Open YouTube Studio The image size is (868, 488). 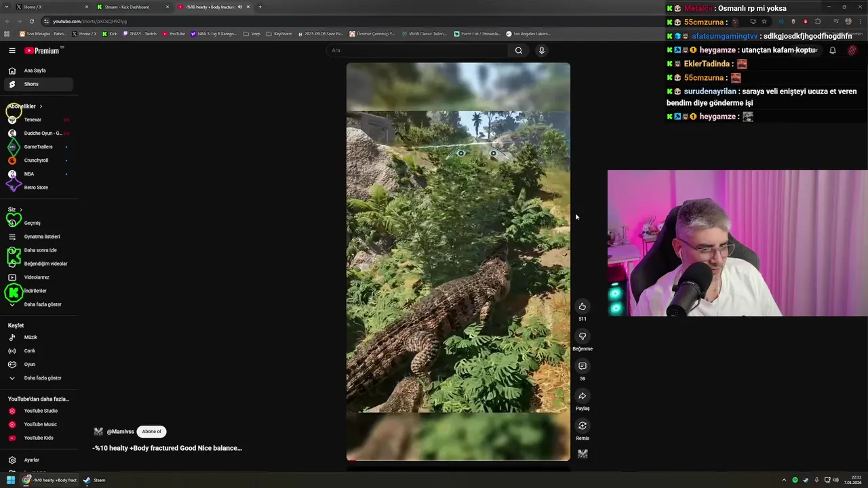click(39, 411)
